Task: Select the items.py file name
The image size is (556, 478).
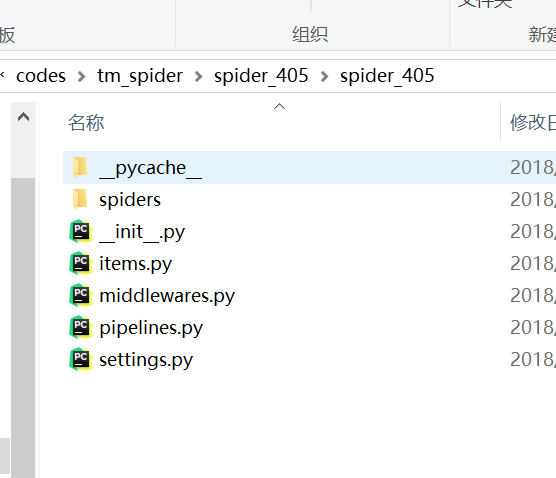Action: coord(135,264)
